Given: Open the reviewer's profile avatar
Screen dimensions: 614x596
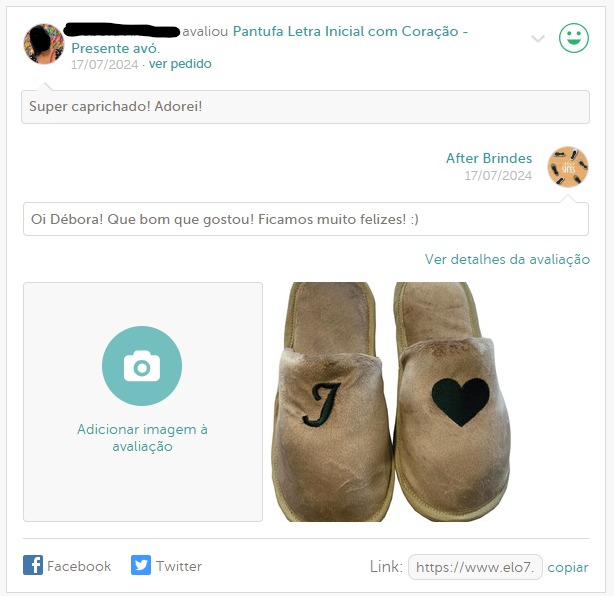Looking at the screenshot, I should click(44, 43).
